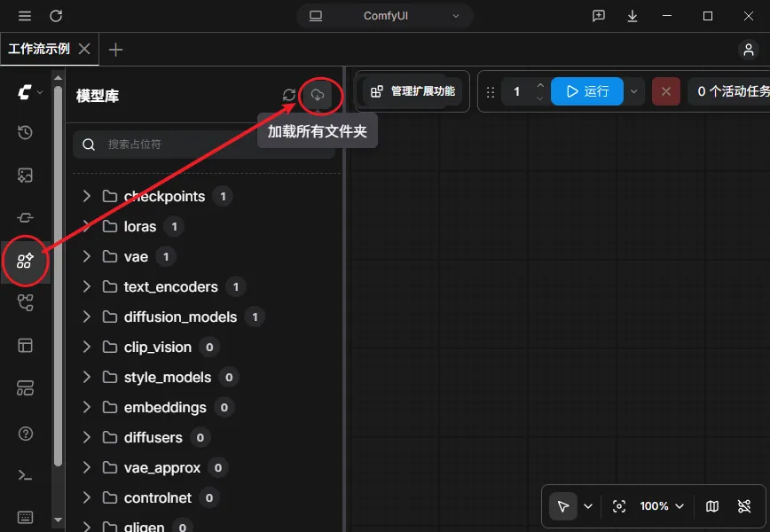The image size is (770, 532).
Task: Open the ComfyUI title dropdown
Action: pos(456,16)
